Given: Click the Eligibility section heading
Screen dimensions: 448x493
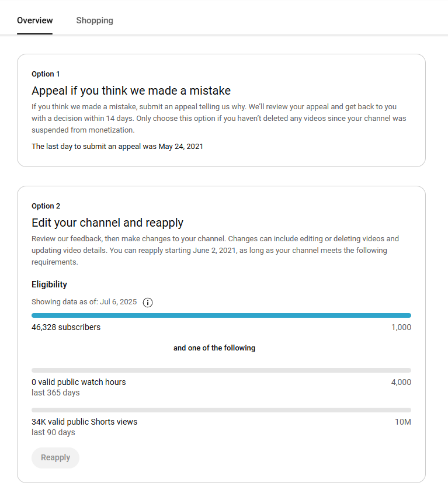Looking at the screenshot, I should 49,284.
